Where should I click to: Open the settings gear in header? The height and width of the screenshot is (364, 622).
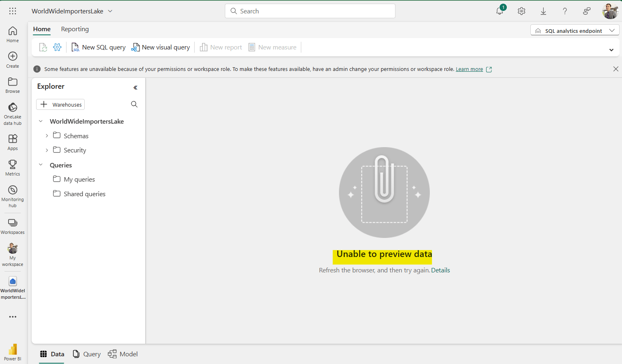click(521, 11)
